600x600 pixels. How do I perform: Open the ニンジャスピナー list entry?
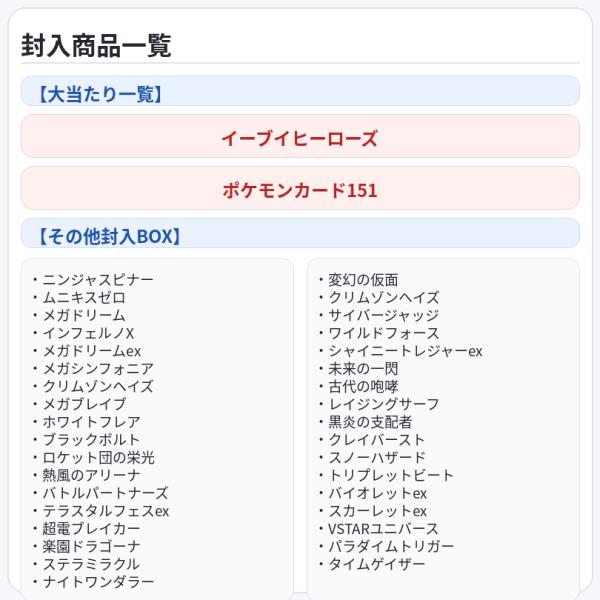click(98, 280)
